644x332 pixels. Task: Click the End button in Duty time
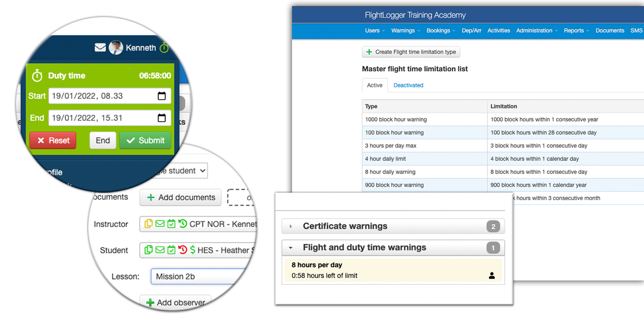point(103,140)
